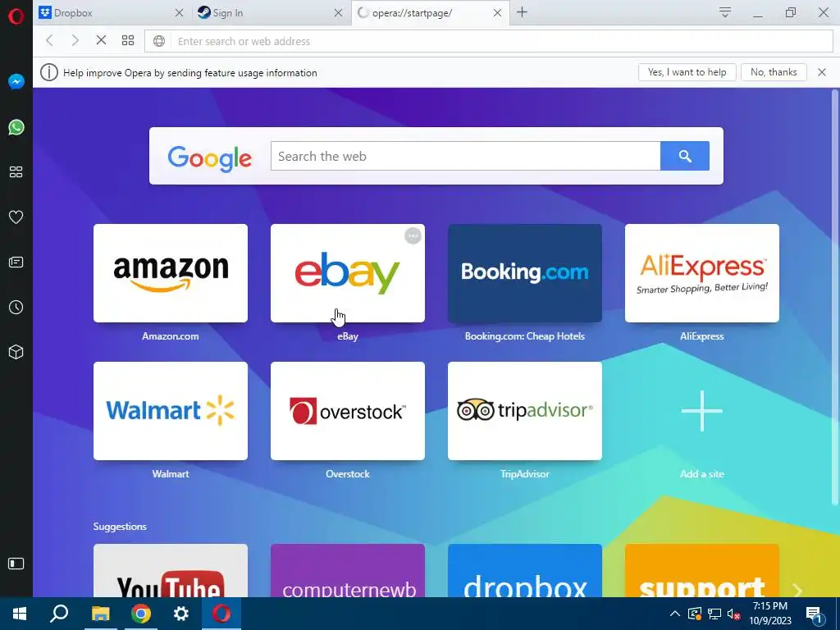Open WhatsApp in the sidebar
Image resolution: width=840 pixels, height=630 pixels.
pyautogui.click(x=16, y=127)
